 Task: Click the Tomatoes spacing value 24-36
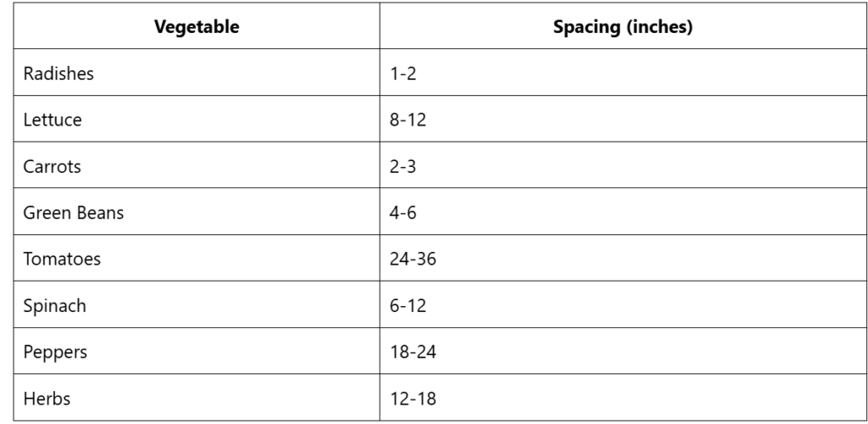(x=412, y=259)
